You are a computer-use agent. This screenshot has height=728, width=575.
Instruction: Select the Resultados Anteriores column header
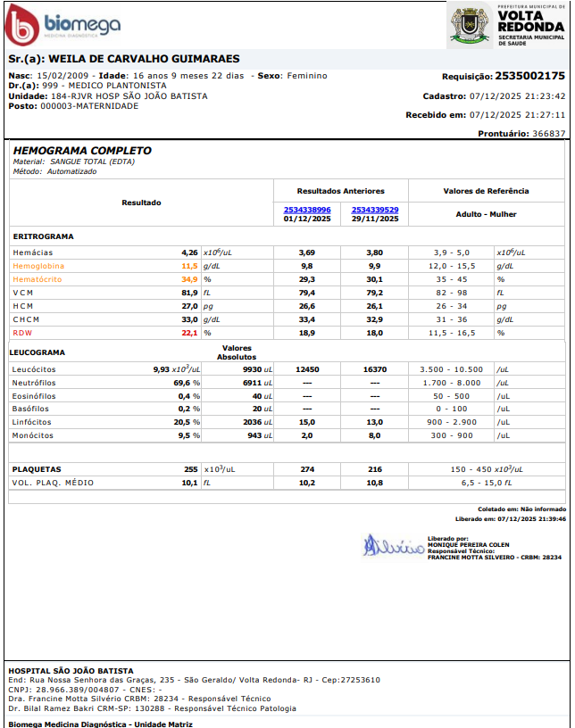(x=340, y=191)
